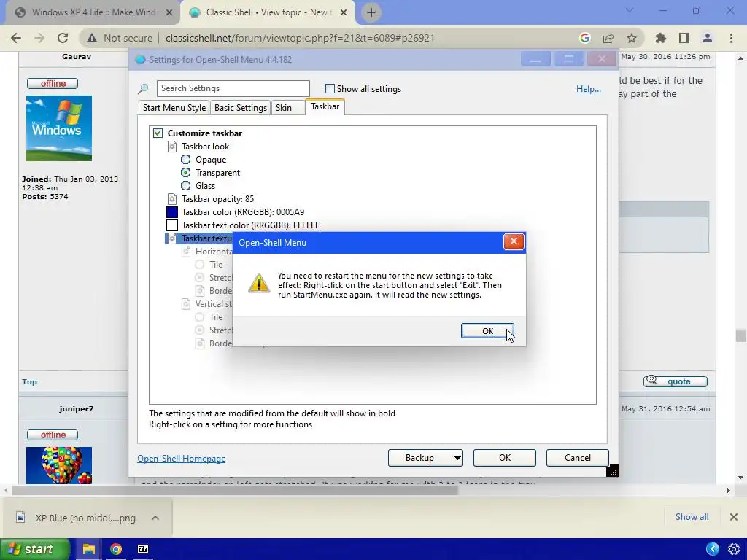Select the Glass taskbar look
Image resolution: width=747 pixels, height=560 pixels.
click(x=185, y=186)
